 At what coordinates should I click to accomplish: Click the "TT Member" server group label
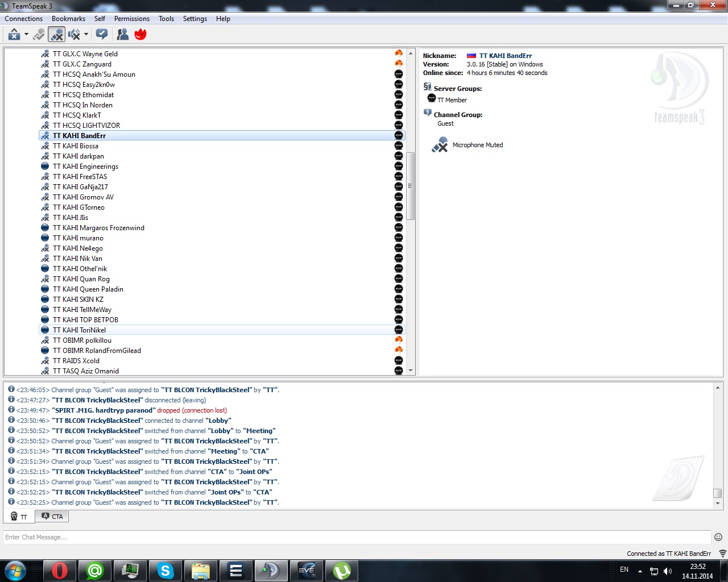[x=452, y=100]
